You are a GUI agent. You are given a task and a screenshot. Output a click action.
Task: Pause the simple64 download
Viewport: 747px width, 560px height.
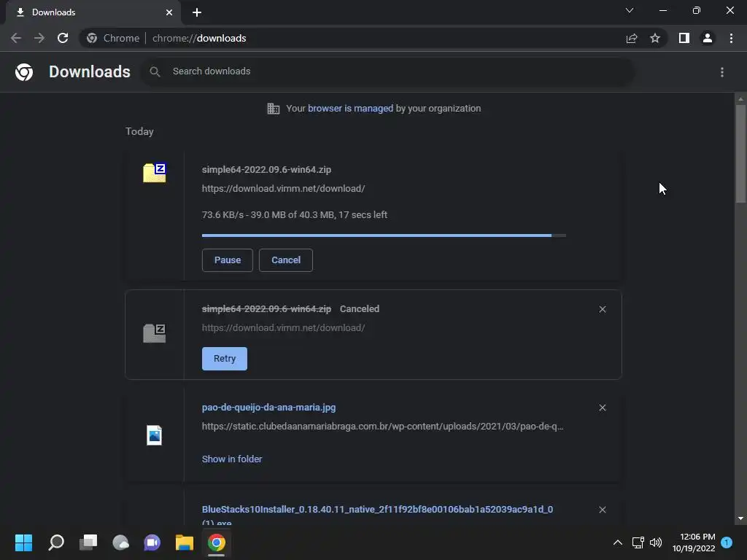pos(228,260)
